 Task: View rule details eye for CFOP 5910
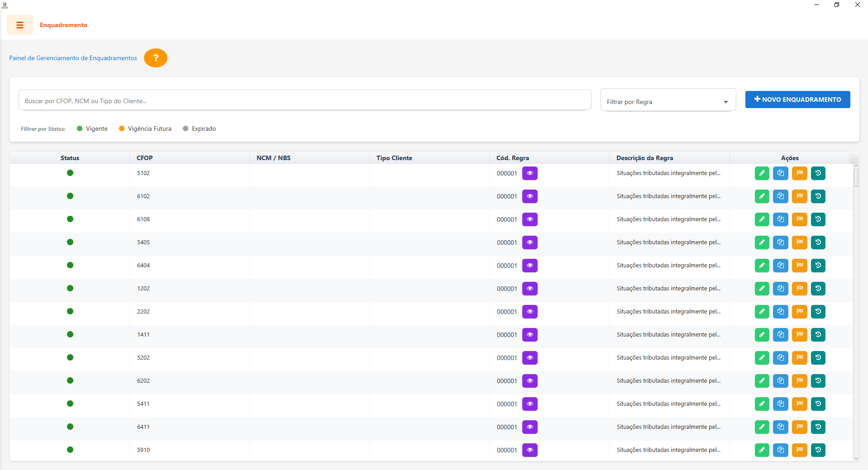pyautogui.click(x=530, y=450)
